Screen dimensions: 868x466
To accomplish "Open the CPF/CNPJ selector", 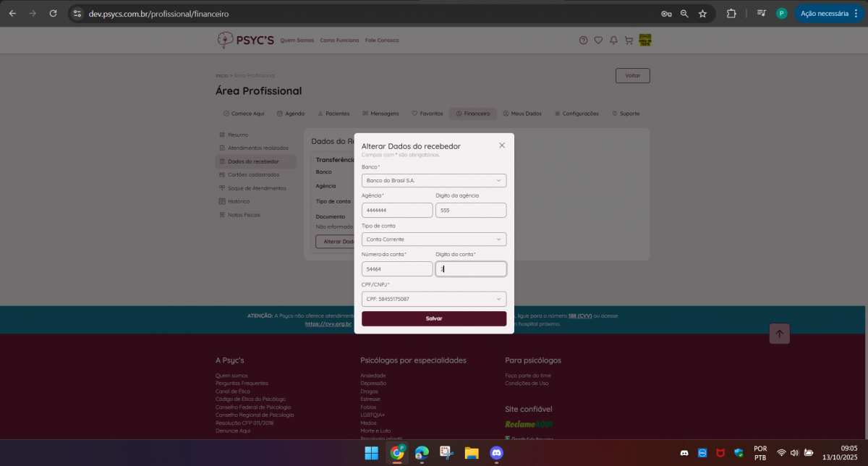I will pyautogui.click(x=434, y=299).
